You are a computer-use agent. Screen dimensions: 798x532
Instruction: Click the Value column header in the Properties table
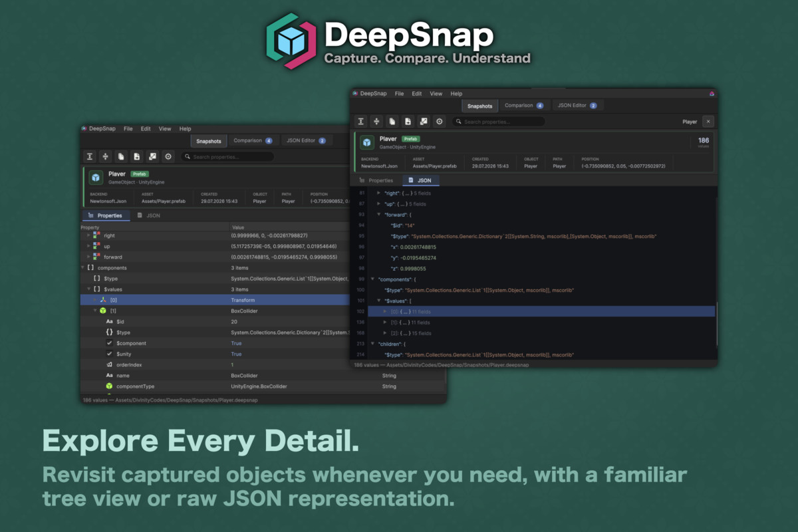click(238, 227)
